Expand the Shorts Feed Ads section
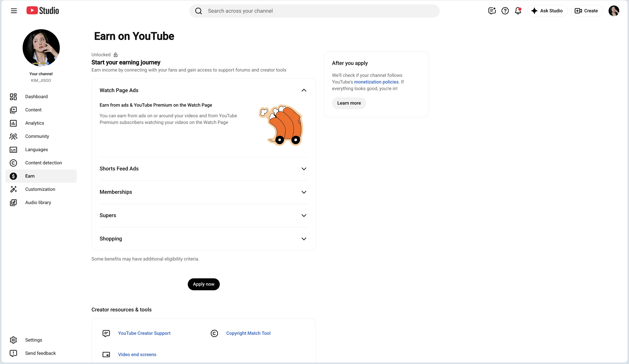Image resolution: width=629 pixels, height=364 pixels. click(304, 169)
